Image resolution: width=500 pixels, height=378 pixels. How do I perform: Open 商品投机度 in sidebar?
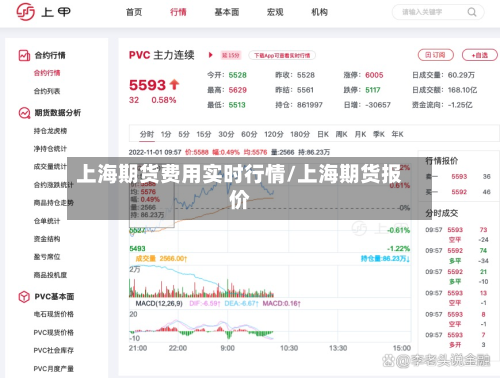(x=50, y=275)
